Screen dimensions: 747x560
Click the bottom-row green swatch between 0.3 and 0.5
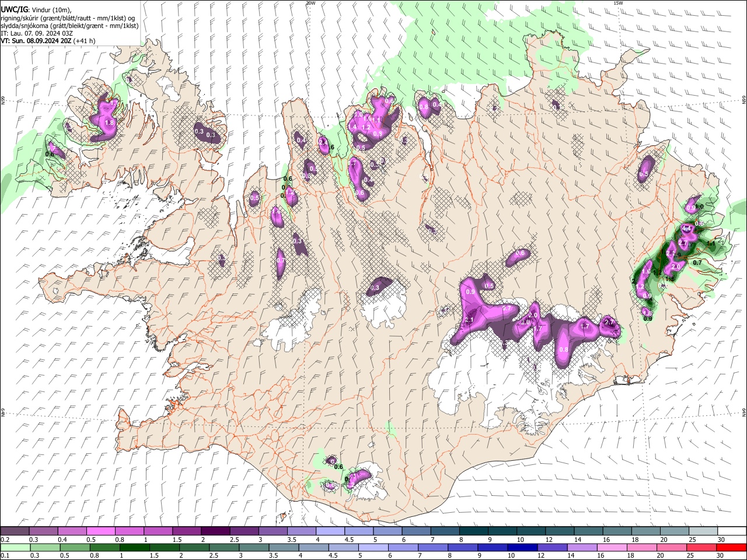(45, 548)
